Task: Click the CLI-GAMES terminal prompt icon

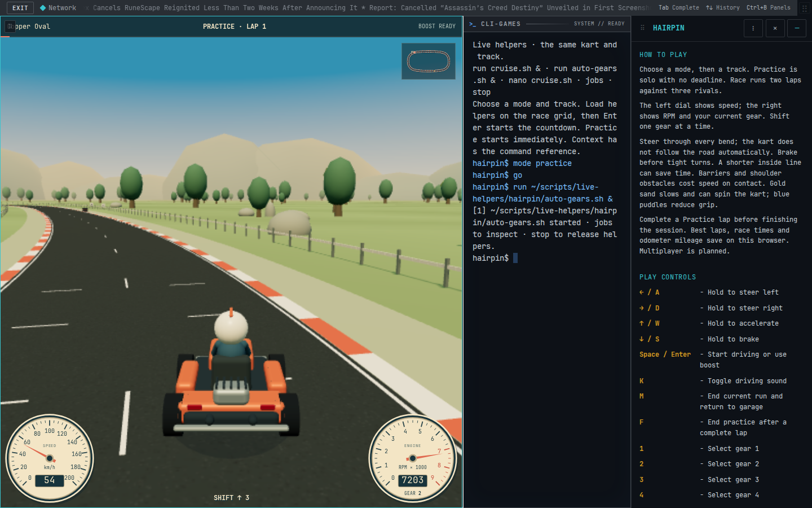Action: point(473,24)
